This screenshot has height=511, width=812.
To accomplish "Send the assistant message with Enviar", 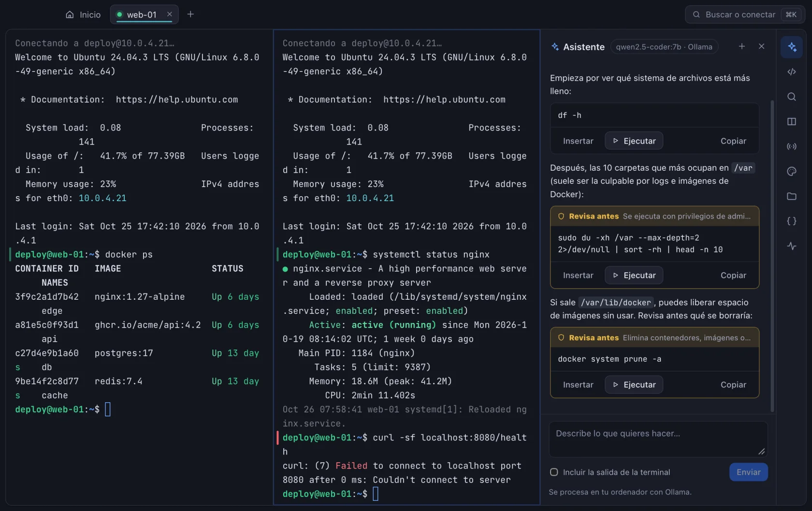I will (748, 472).
